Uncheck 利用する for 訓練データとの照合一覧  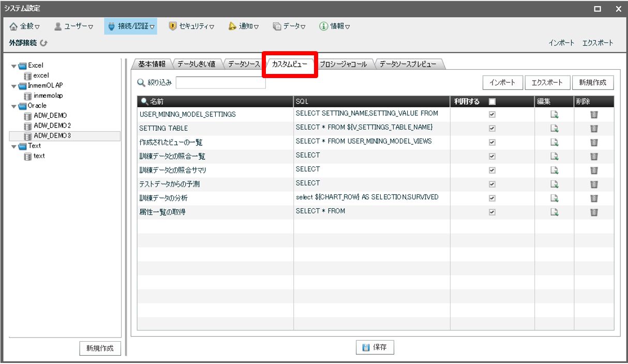tap(492, 156)
